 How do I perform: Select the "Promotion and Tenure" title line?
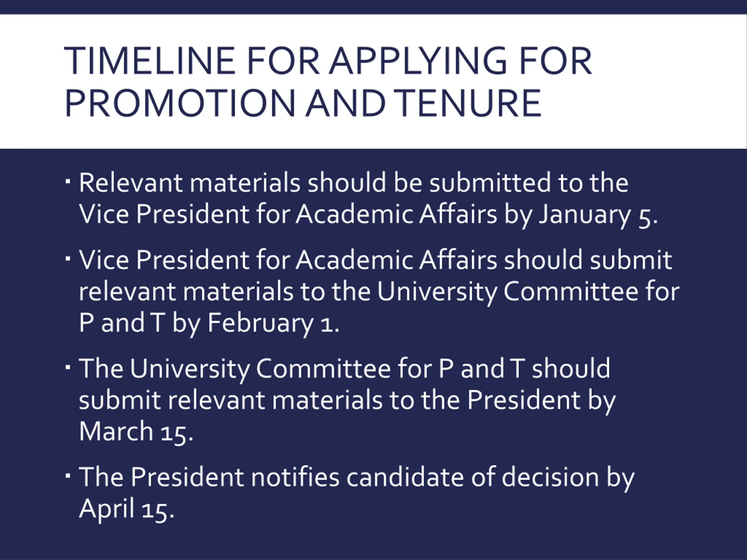pos(303,103)
